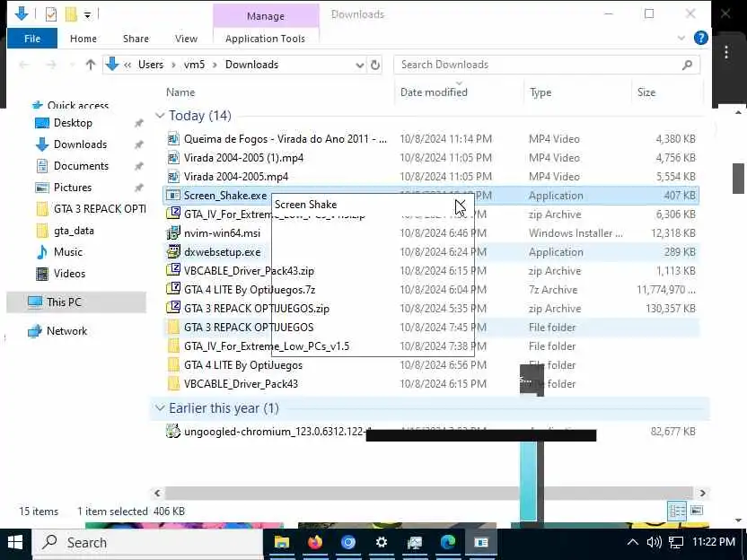Viewport: 747px width, 560px height.
Task: Launch Firefox from the taskbar
Action: (x=315, y=542)
